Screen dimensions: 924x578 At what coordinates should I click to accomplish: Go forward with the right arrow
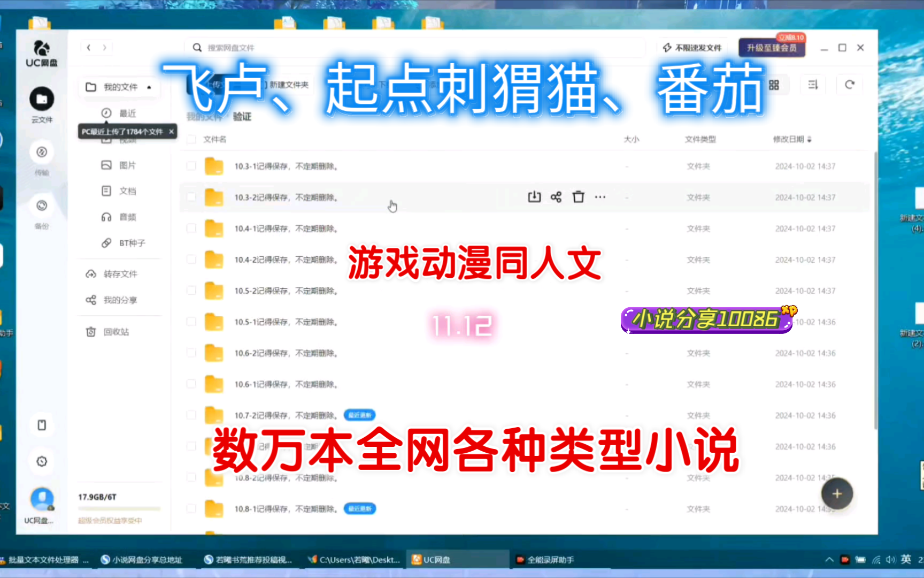click(105, 48)
